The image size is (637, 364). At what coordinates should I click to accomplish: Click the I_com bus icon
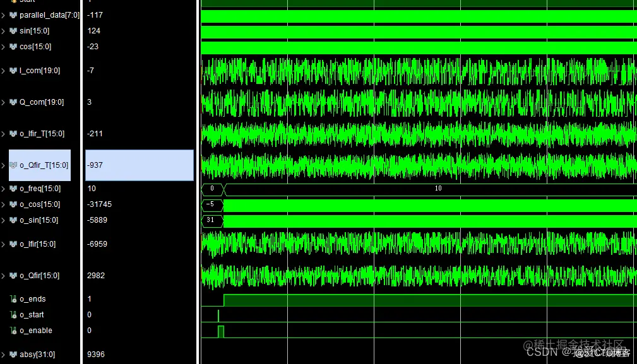tap(13, 71)
